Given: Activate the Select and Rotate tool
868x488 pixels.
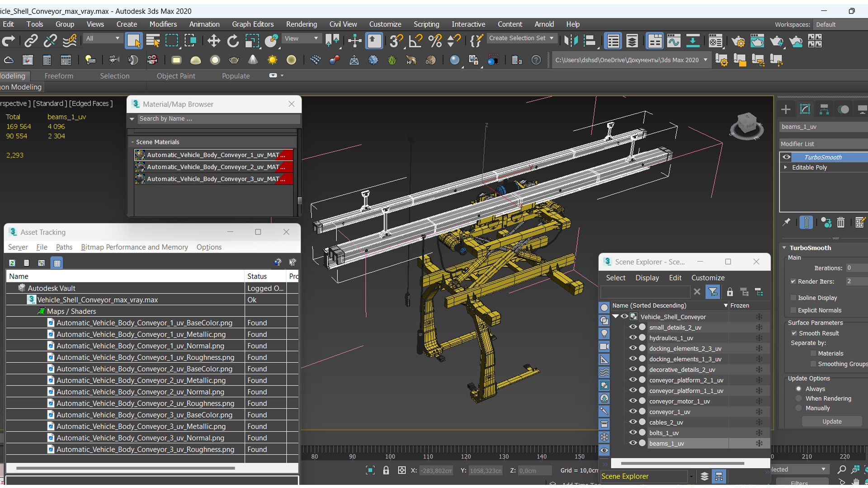Looking at the screenshot, I should 233,41.
